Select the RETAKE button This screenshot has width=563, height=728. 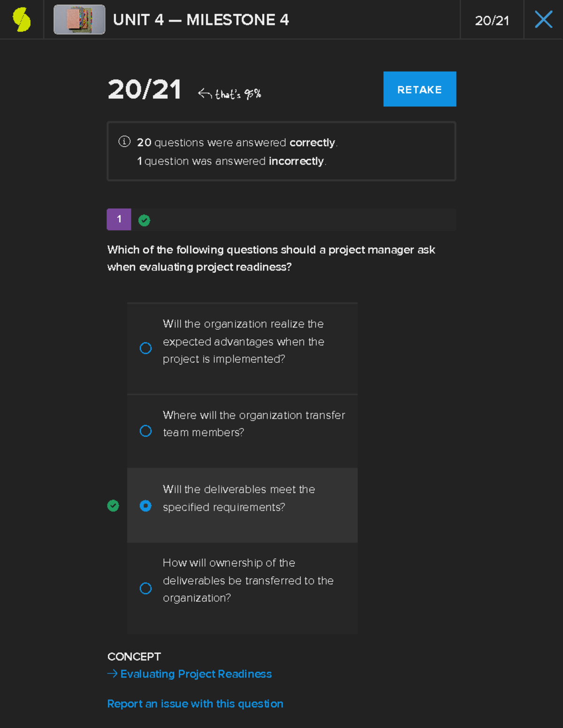click(x=419, y=89)
